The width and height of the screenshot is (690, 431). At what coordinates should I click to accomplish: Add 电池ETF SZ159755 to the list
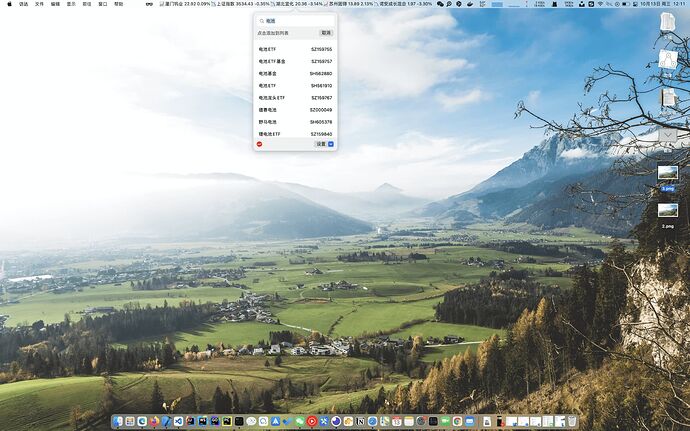pyautogui.click(x=295, y=49)
